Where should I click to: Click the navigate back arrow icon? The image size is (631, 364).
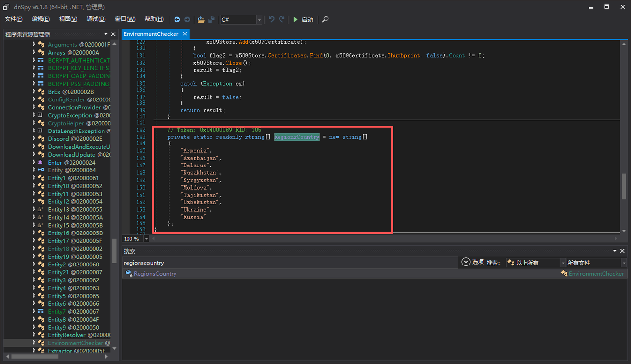point(177,20)
